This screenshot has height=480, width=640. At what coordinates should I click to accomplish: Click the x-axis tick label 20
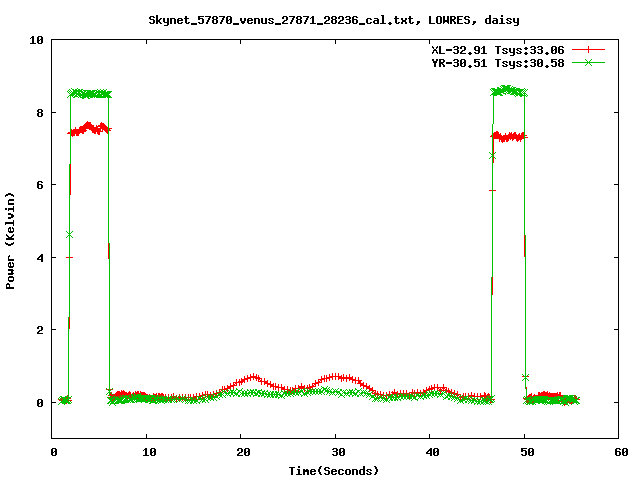pyautogui.click(x=243, y=452)
